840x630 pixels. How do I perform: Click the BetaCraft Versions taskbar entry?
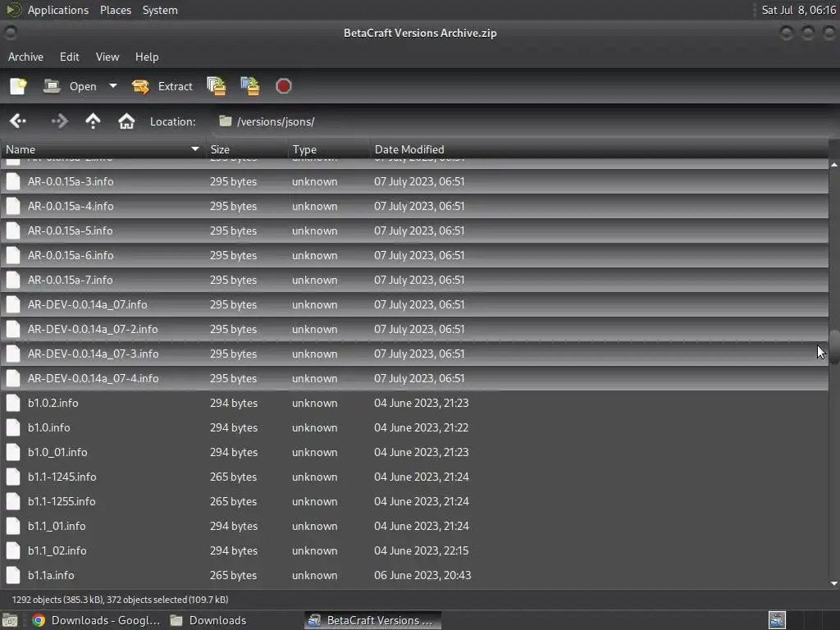pos(373,620)
